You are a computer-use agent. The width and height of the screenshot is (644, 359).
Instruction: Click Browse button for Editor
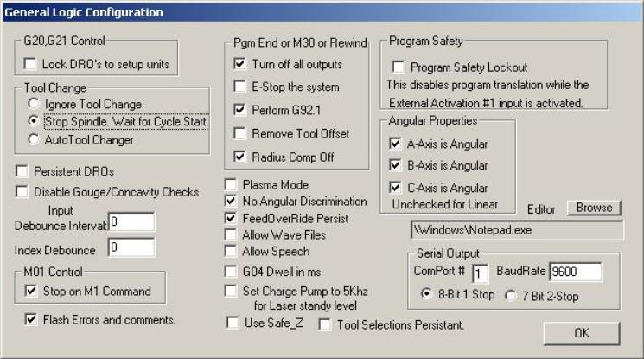(x=594, y=208)
